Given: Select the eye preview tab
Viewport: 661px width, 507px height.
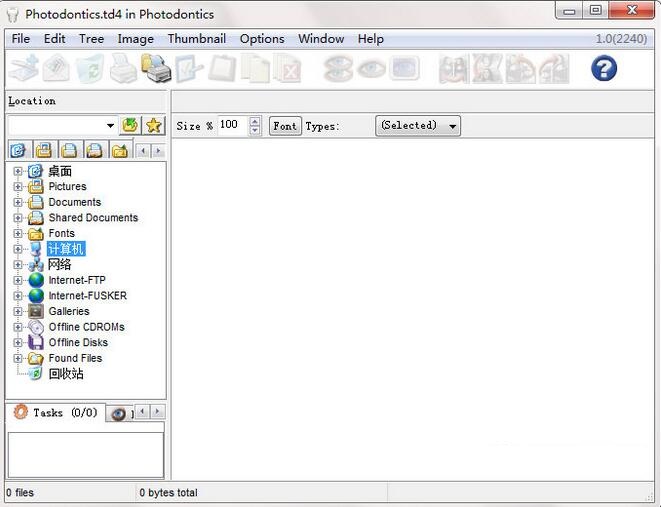Looking at the screenshot, I should [120, 413].
